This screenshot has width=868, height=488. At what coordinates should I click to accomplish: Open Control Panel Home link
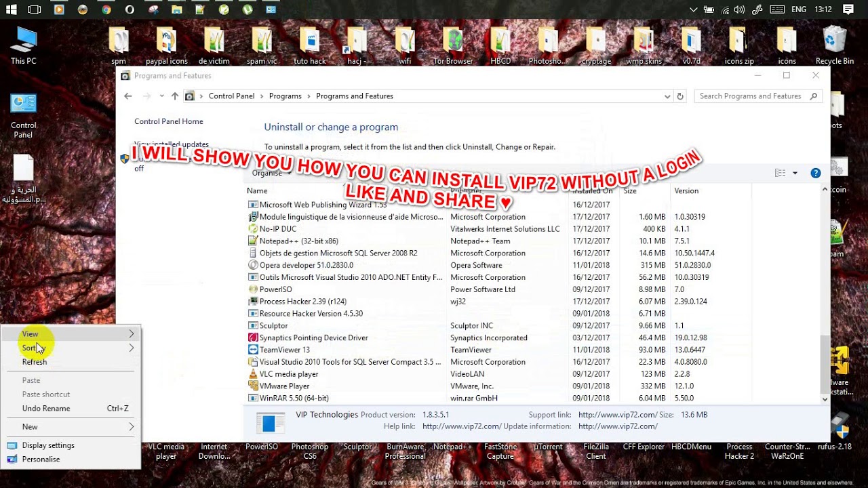tap(168, 121)
